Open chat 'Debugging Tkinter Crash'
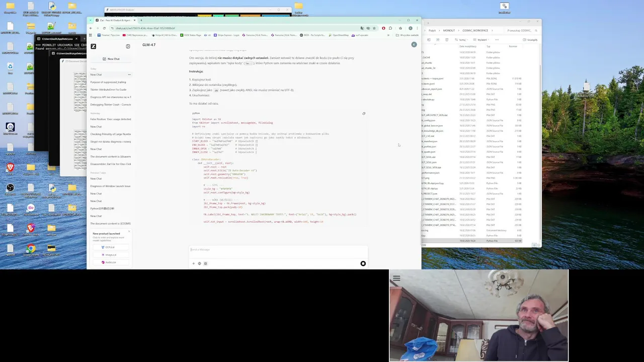644x362 pixels. (x=110, y=105)
